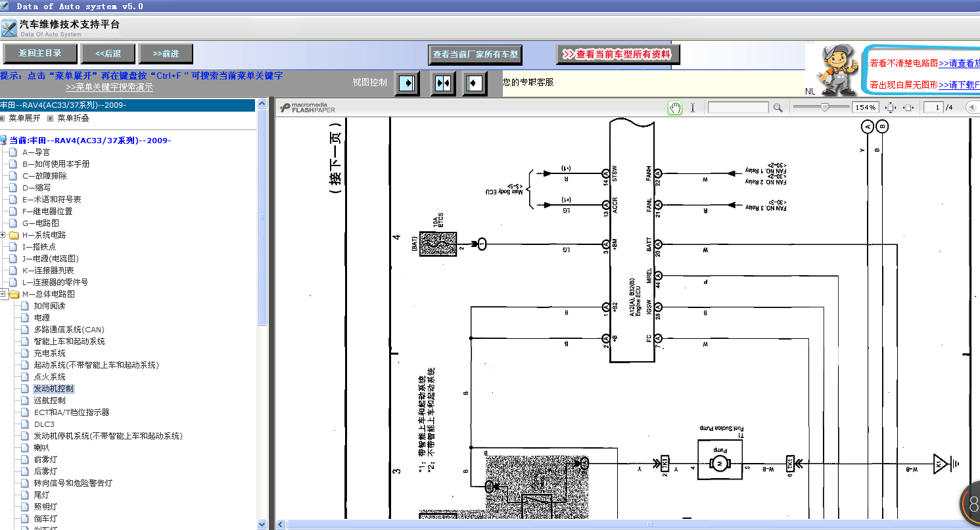Click the middle 视图控制 inward-arrows view icon
Viewport: 980px width, 530px height.
click(x=443, y=84)
